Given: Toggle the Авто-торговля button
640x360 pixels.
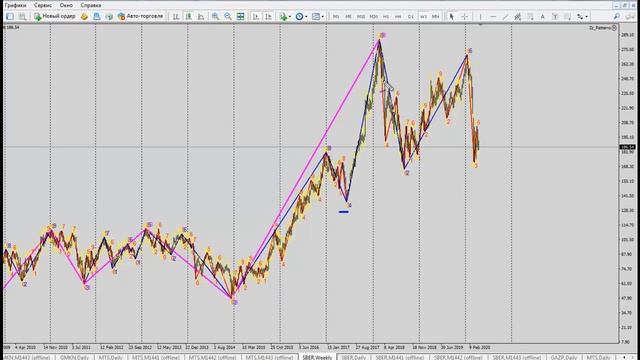Looking at the screenshot, I should click(x=140, y=16).
